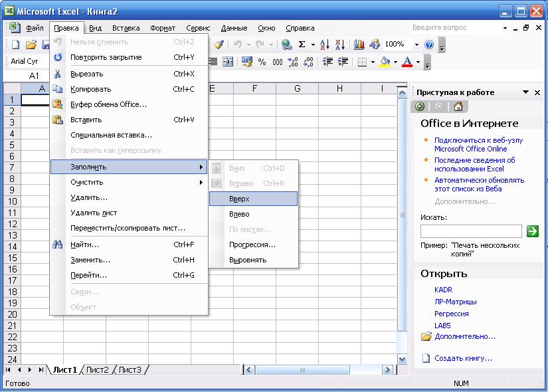The image size is (548, 392).
Task: Choose Вверх in the fill submenu
Action: [x=253, y=199]
